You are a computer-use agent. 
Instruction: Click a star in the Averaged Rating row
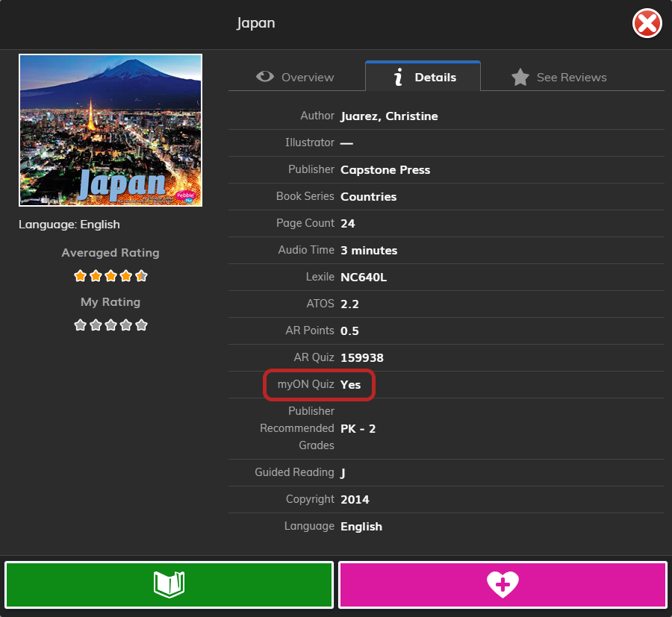(x=111, y=275)
